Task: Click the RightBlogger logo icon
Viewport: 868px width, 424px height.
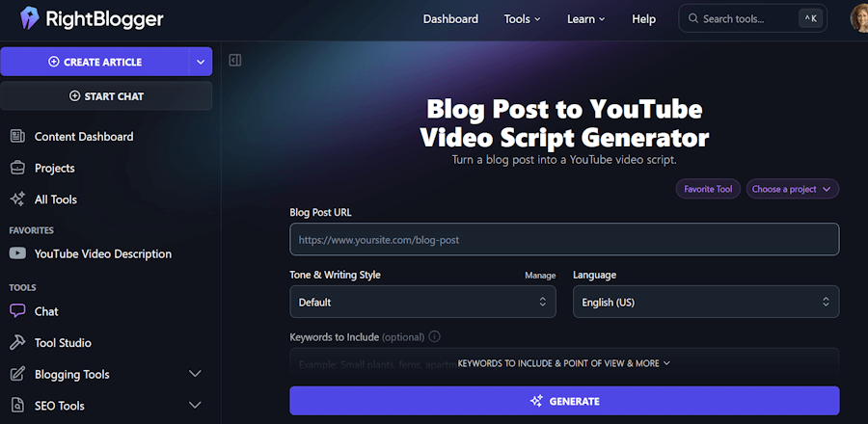Action: (29, 19)
